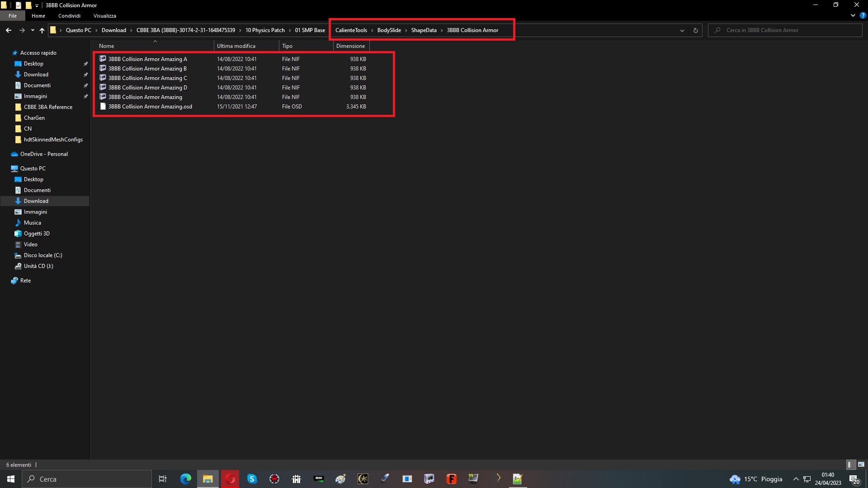Select the 3BBB Collision Armor Amazing.osd file
868x488 pixels.
click(150, 107)
